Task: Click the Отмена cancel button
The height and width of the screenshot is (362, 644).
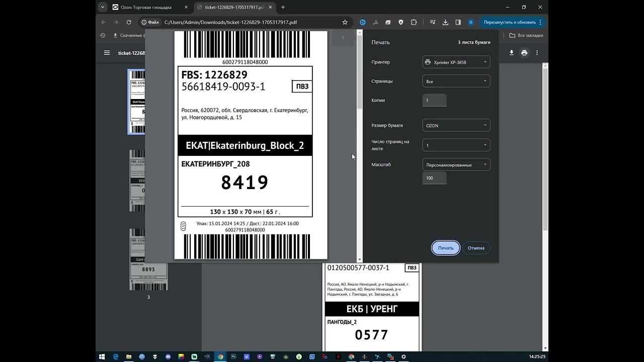Action: pos(476,248)
